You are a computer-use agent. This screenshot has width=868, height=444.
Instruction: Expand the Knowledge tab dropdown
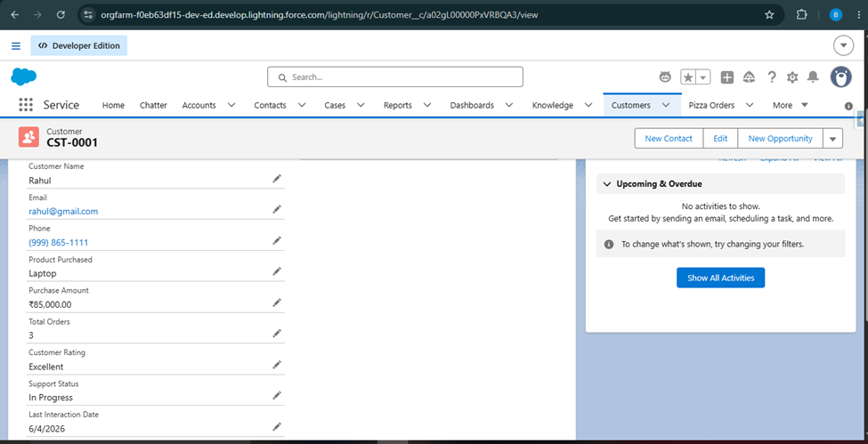pyautogui.click(x=588, y=105)
